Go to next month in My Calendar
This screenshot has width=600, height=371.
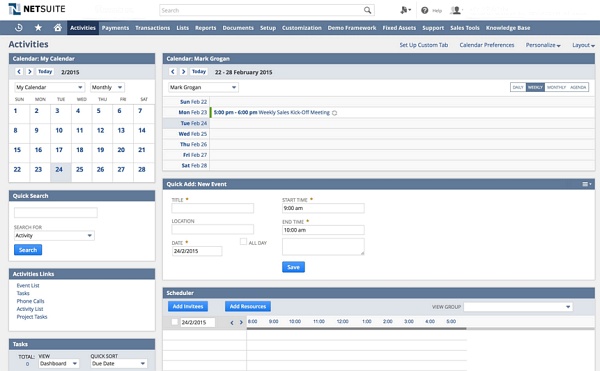tap(29, 72)
